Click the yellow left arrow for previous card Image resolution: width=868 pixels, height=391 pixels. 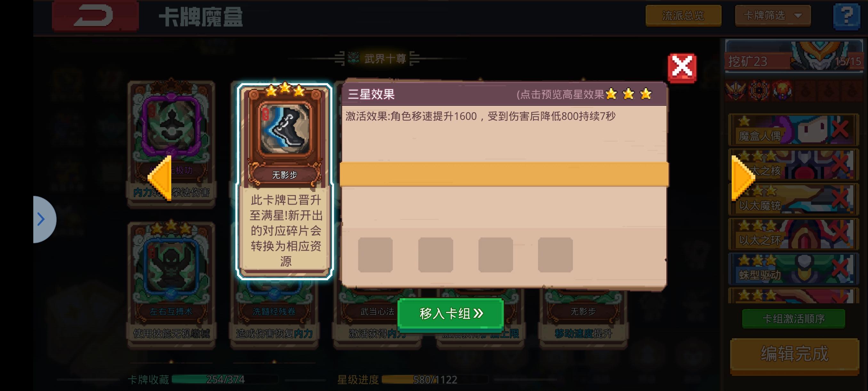point(160,178)
